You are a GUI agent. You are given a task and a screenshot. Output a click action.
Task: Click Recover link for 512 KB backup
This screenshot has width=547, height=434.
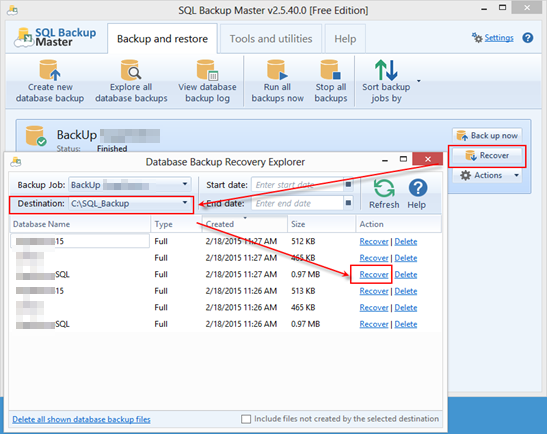click(374, 241)
